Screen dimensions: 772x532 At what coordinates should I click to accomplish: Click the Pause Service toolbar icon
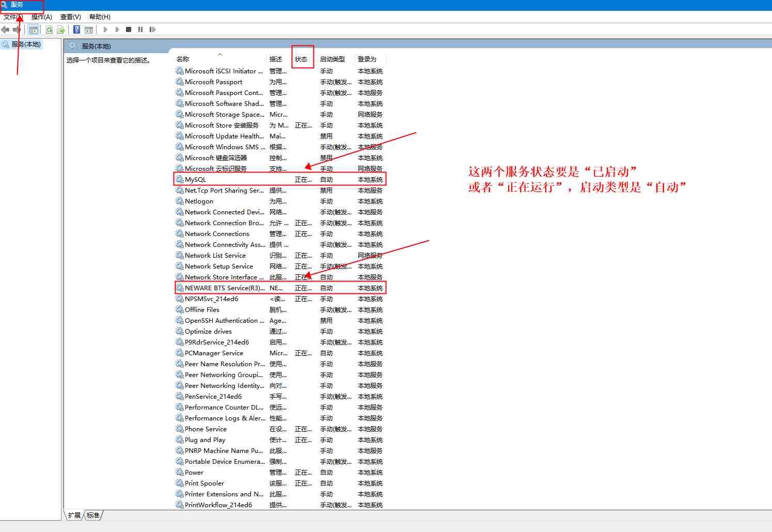tap(140, 29)
